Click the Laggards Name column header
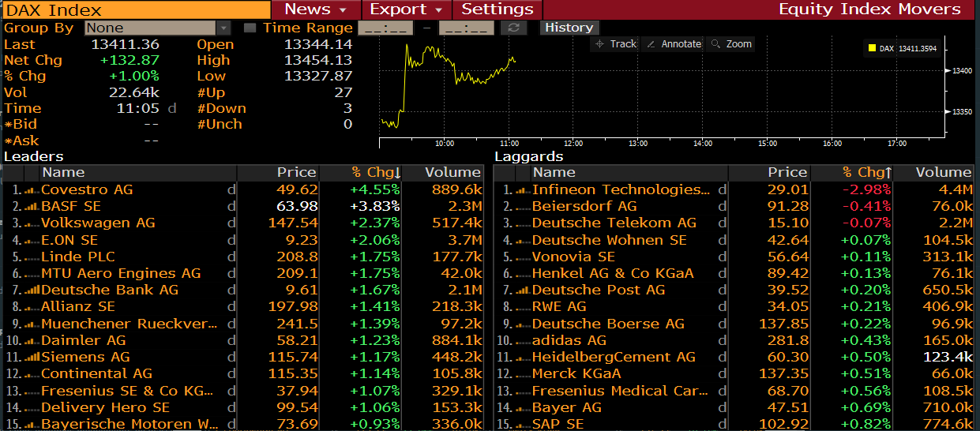The image size is (980, 431). click(x=629, y=173)
